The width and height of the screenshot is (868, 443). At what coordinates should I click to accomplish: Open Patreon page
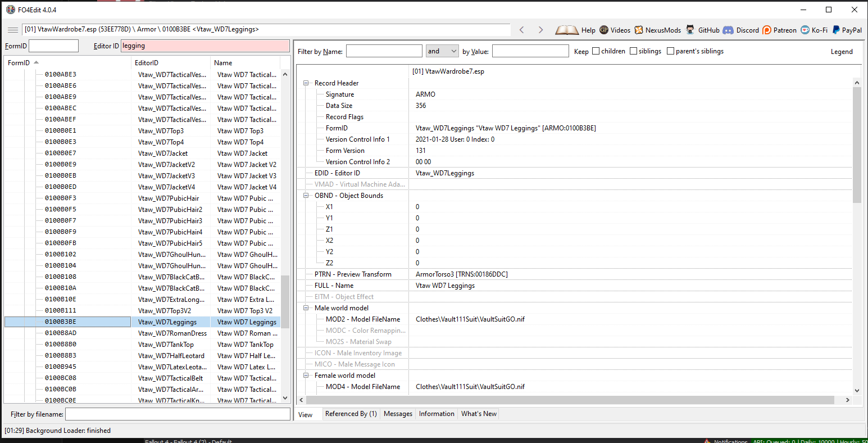779,30
